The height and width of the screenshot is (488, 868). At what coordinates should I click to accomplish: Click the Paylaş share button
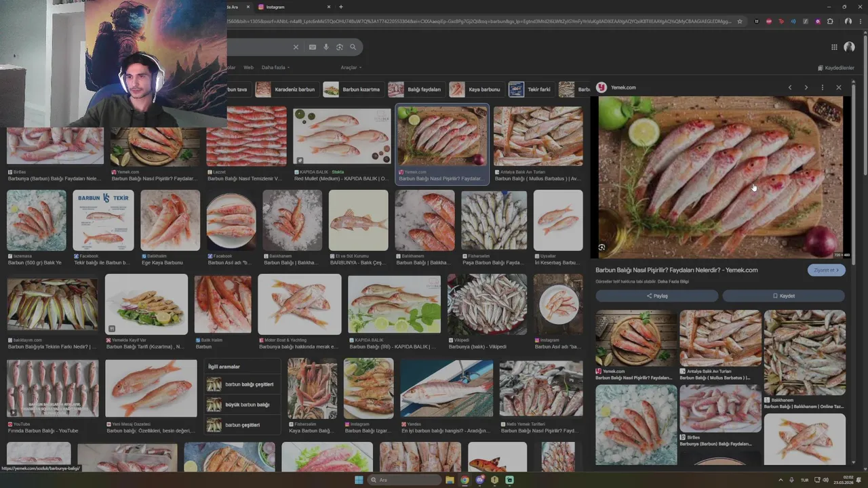tap(656, 296)
